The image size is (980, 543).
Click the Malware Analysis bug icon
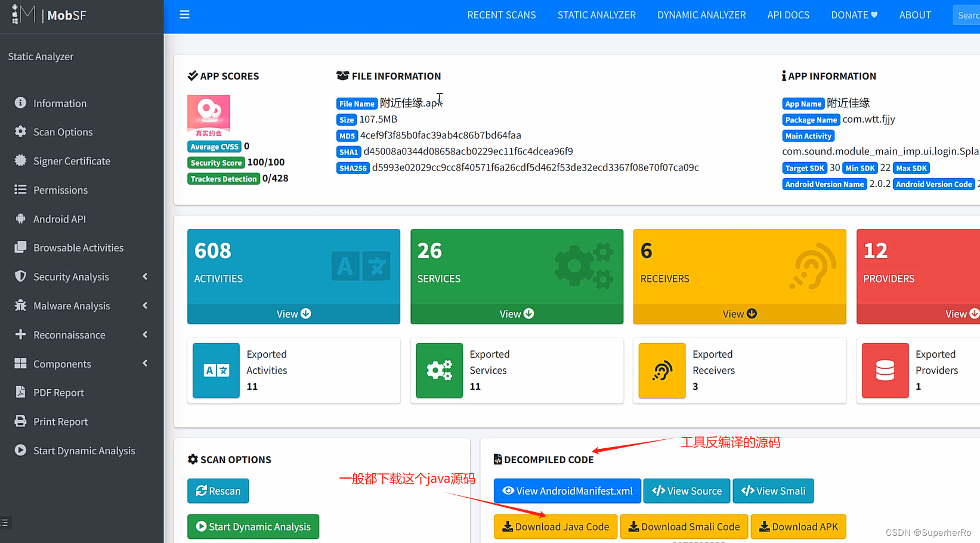click(x=20, y=306)
